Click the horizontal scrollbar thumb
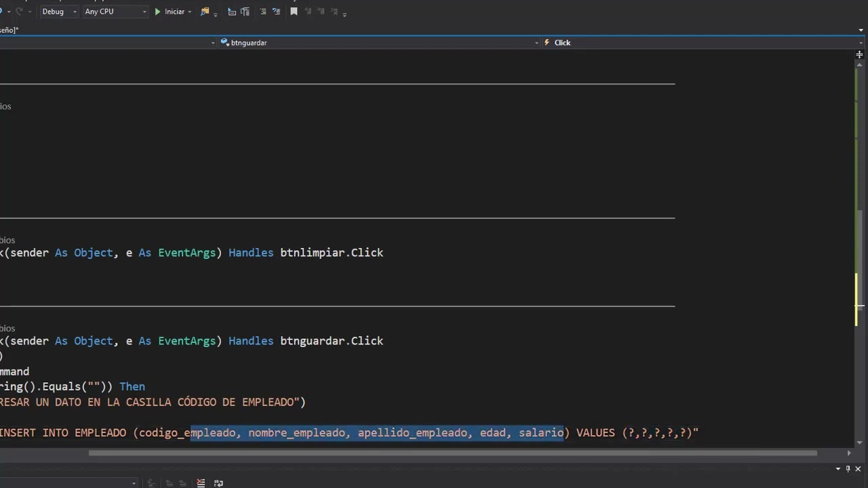Image resolution: width=868 pixels, height=488 pixels. pos(453,453)
